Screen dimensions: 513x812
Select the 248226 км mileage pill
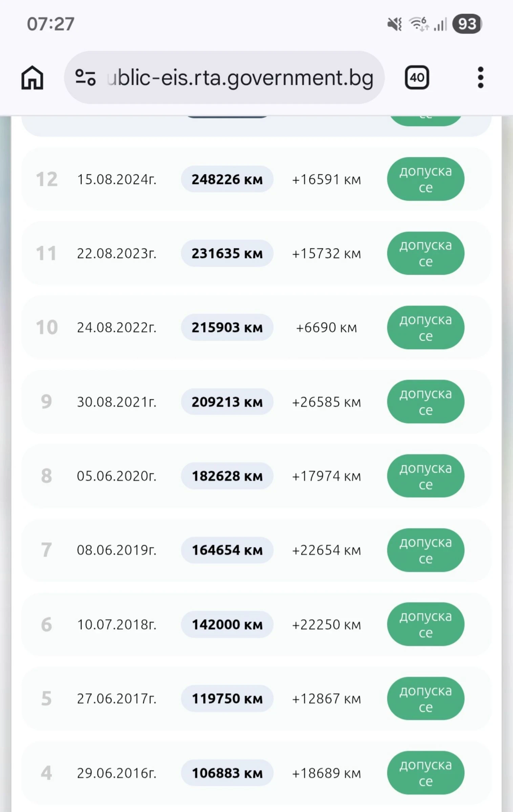[227, 179]
